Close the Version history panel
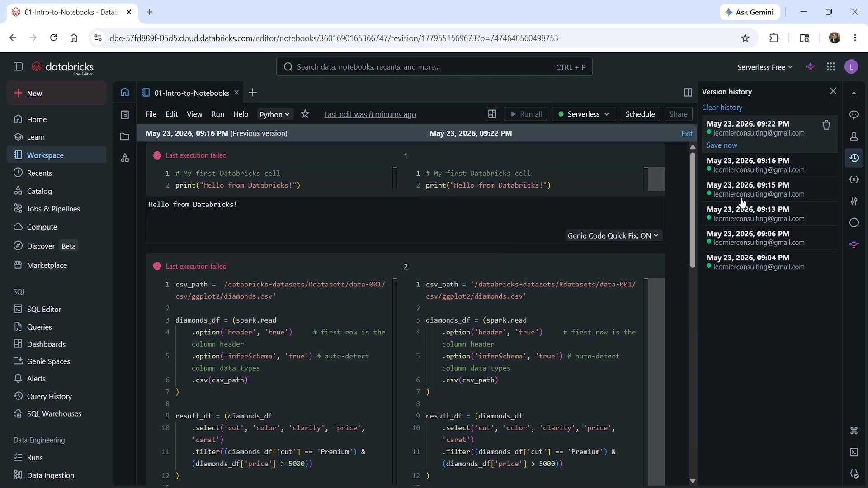The width and height of the screenshot is (868, 488). pos(833,91)
